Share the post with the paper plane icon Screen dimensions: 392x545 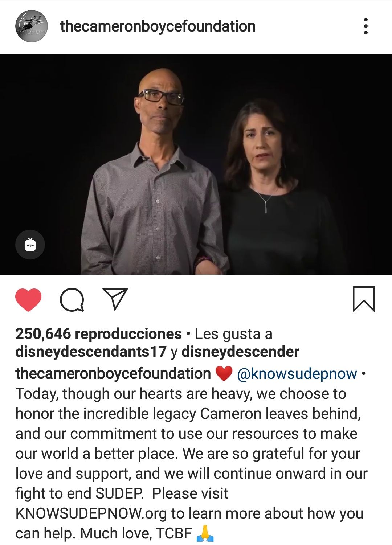(115, 299)
